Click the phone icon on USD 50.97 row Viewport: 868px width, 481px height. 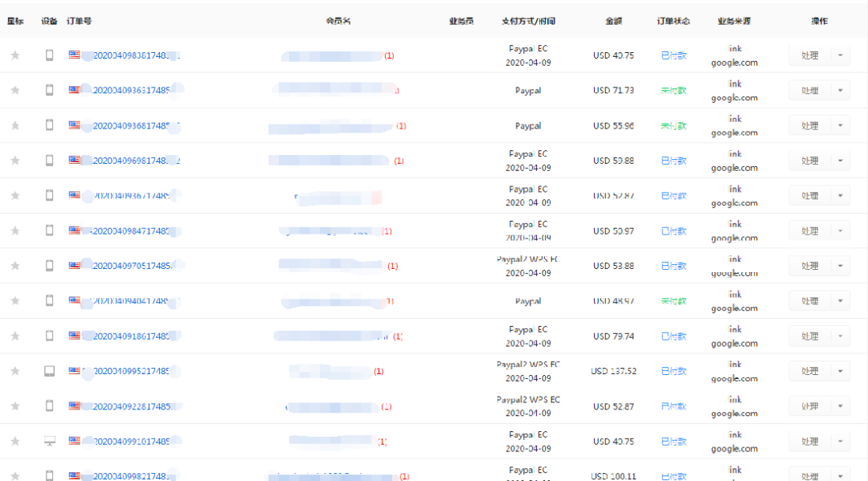[x=49, y=230]
